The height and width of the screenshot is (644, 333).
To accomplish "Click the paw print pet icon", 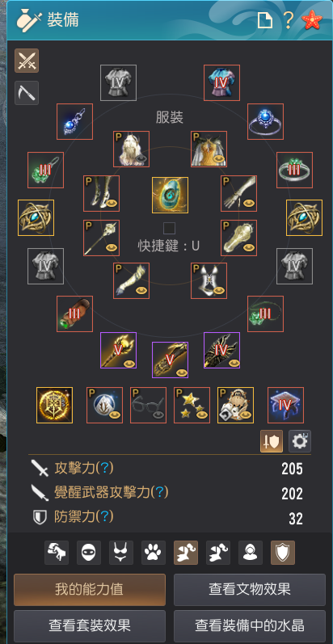I will click(154, 553).
